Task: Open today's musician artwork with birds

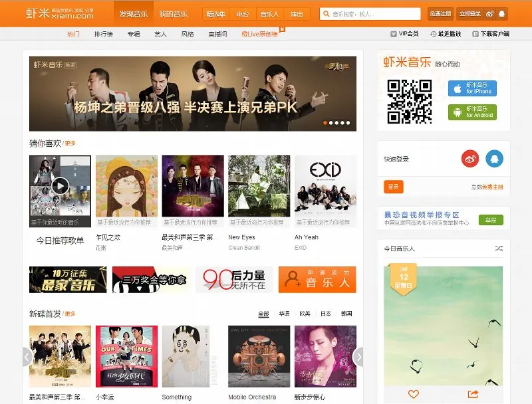Action: (x=443, y=326)
